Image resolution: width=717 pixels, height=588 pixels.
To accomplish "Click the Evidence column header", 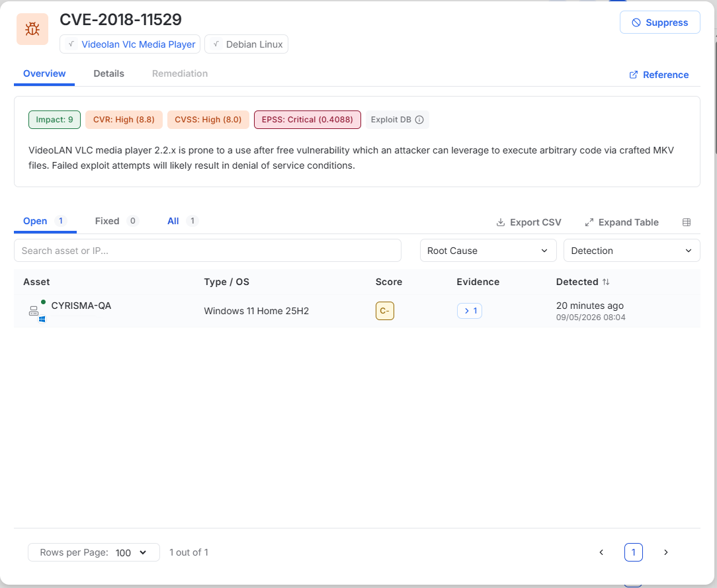I will (478, 282).
